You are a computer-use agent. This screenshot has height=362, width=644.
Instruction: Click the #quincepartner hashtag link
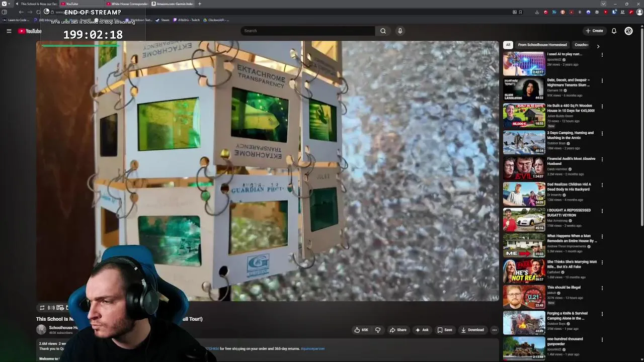coord(312,348)
